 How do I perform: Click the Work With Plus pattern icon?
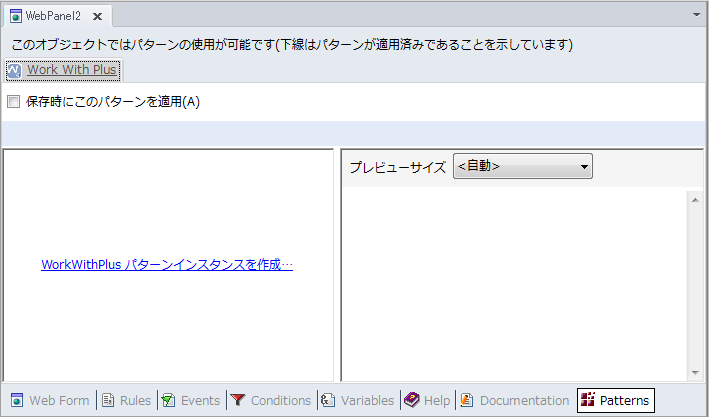tap(14, 70)
